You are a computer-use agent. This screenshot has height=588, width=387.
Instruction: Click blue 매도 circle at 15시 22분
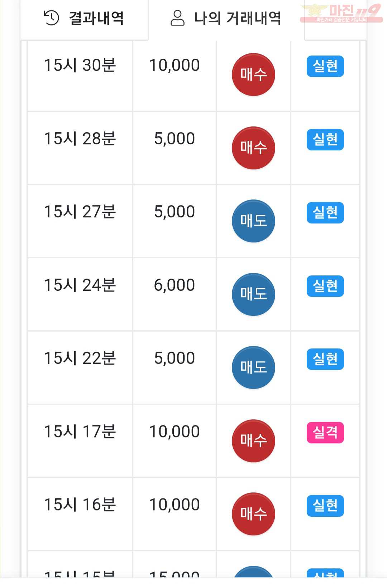253,367
